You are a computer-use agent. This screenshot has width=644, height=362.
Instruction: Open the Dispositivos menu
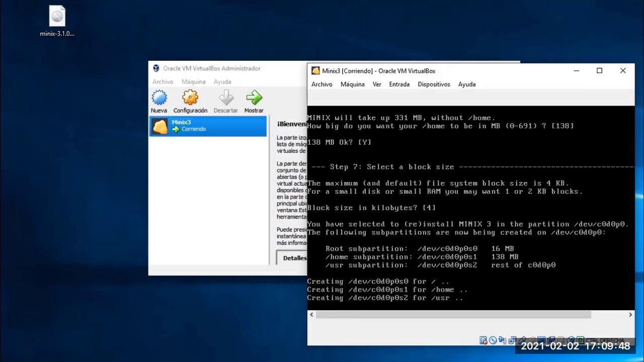(434, 84)
